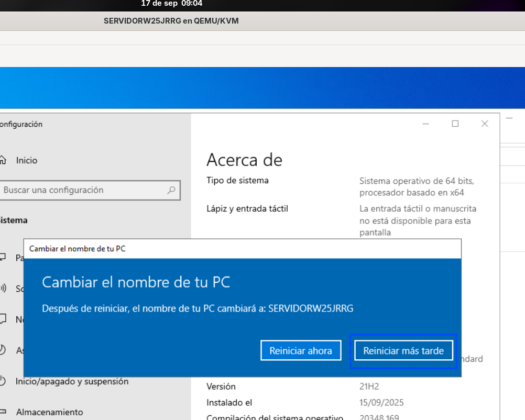Choose Reiniciar más tarde
Viewport: 525px width, 420px height.
pos(403,350)
